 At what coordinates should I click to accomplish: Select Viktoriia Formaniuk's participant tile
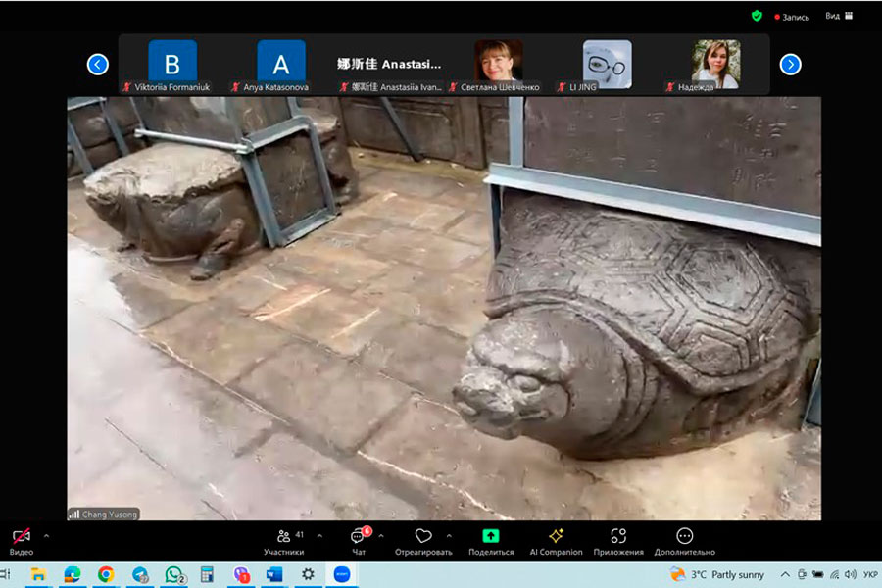coord(172,64)
